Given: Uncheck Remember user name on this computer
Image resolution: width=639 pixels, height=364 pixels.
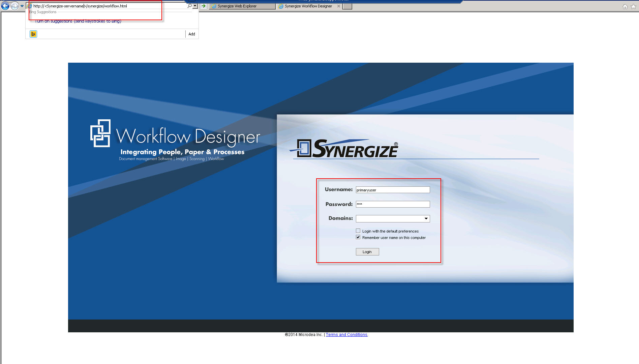Looking at the screenshot, I should coord(358,237).
